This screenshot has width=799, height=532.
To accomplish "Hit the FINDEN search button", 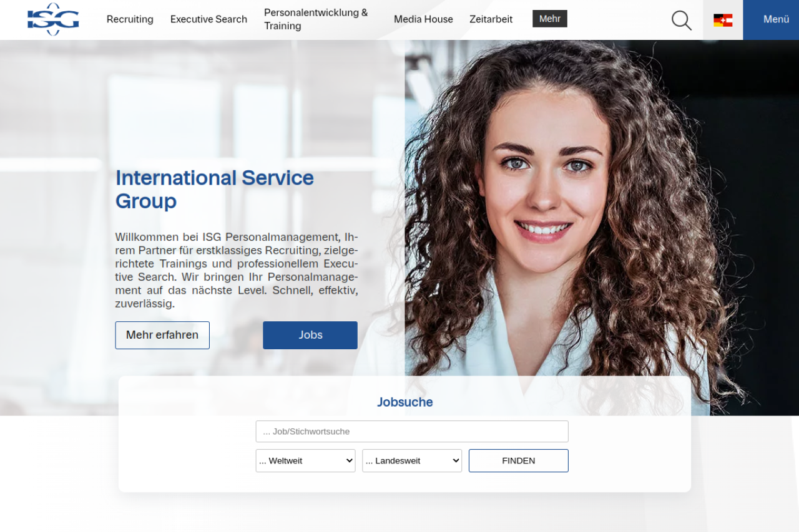I will (518, 461).
